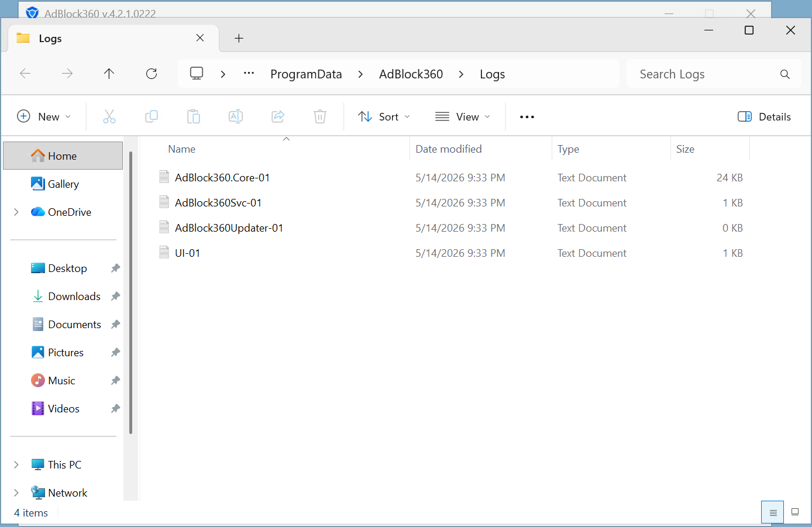
Task: Click the Logs breadcrumb
Action: click(492, 74)
